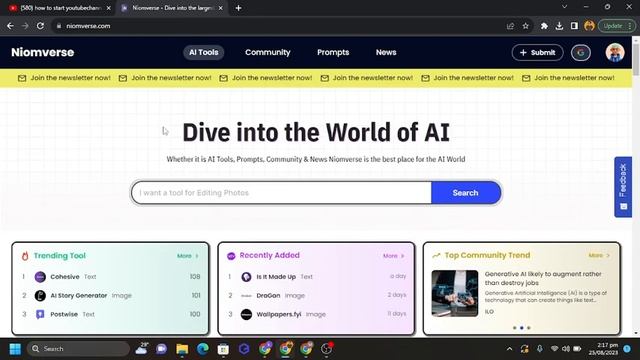Click the Trending Tool flame icon
Image resolution: width=640 pixels, height=360 pixels.
coord(25,256)
